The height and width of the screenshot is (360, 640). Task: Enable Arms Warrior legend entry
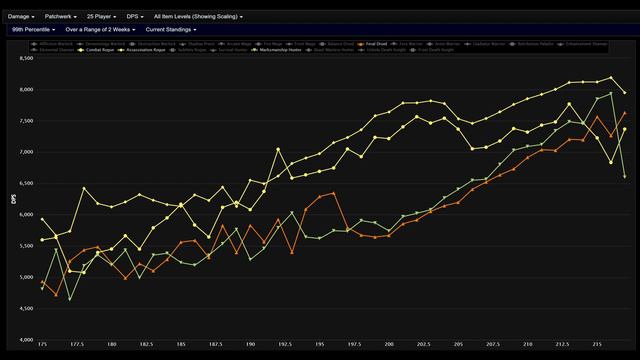pos(443,44)
